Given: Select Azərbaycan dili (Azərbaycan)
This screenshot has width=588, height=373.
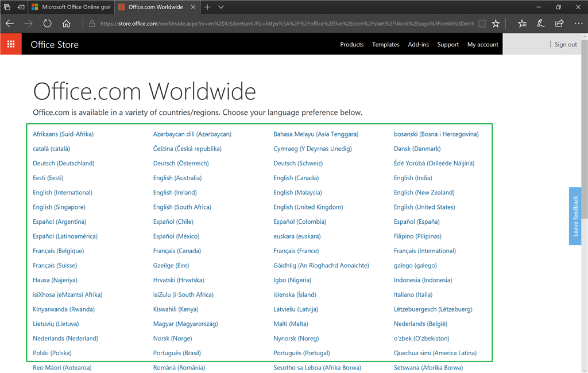Looking at the screenshot, I should 192,134.
